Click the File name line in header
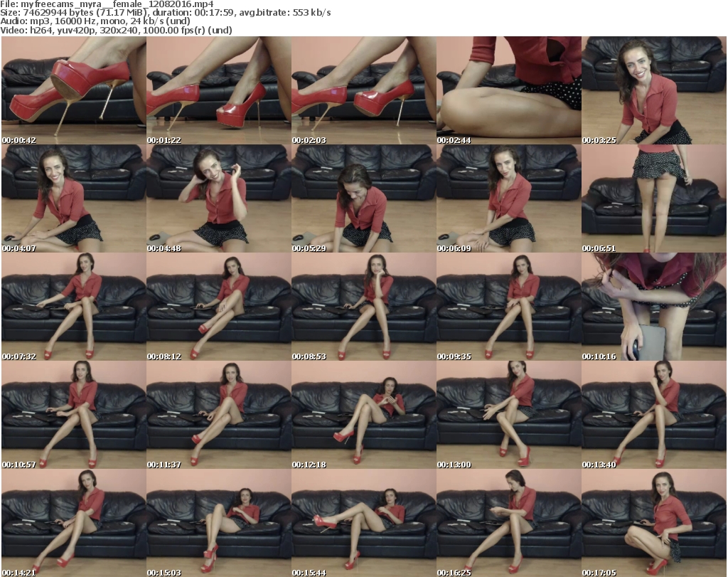Screen dimensions: 728x577 (107, 4)
